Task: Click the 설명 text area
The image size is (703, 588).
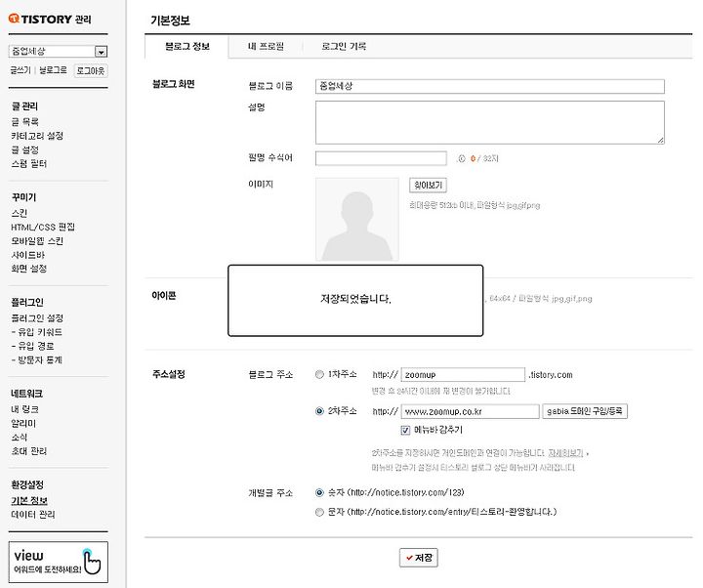Action: point(490,122)
